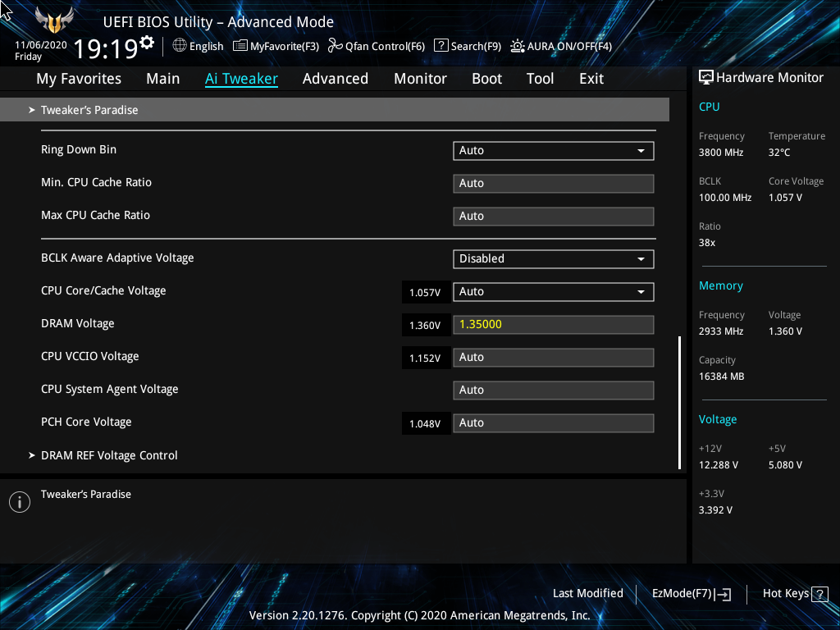Click the MyFavorite list icon

click(240, 46)
